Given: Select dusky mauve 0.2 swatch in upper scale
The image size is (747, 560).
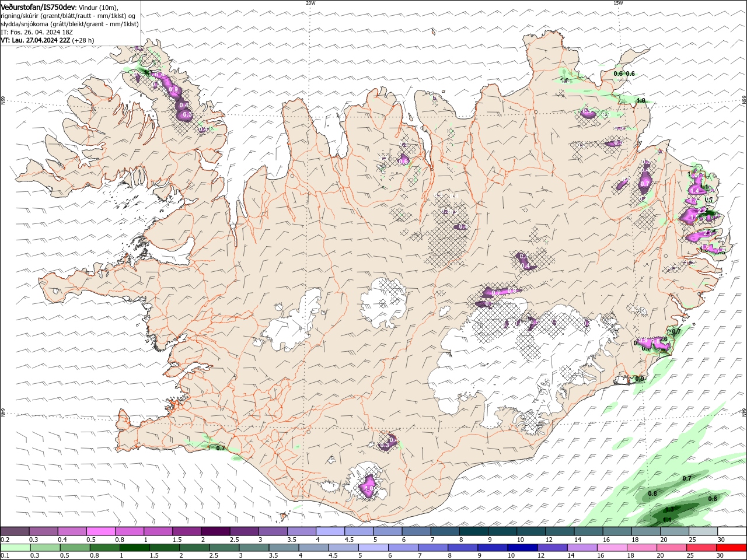Looking at the screenshot, I should tap(15, 531).
